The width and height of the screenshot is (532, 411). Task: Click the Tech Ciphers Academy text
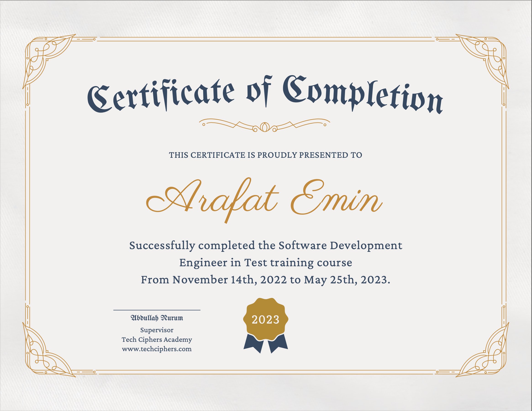(157, 340)
